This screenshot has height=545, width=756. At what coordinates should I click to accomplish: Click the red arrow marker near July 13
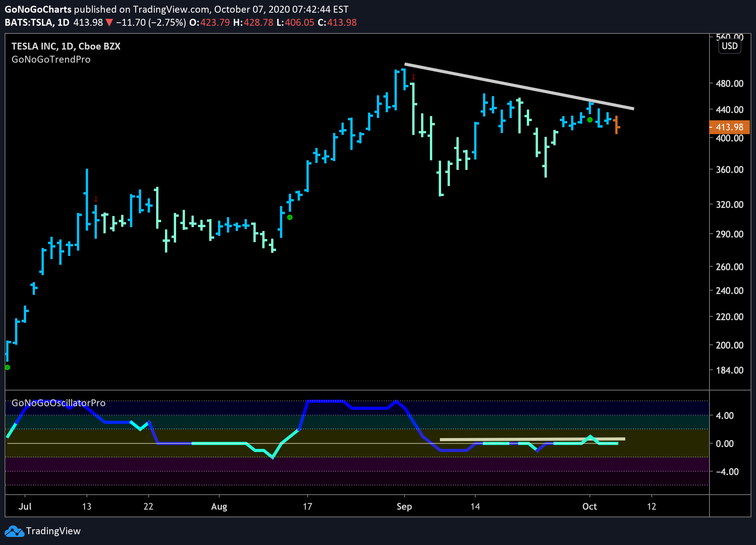(96, 199)
